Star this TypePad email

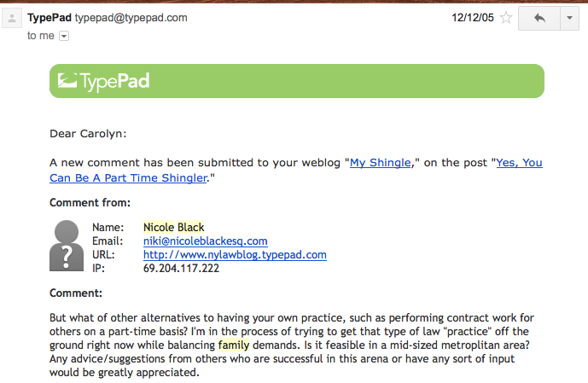tap(506, 18)
